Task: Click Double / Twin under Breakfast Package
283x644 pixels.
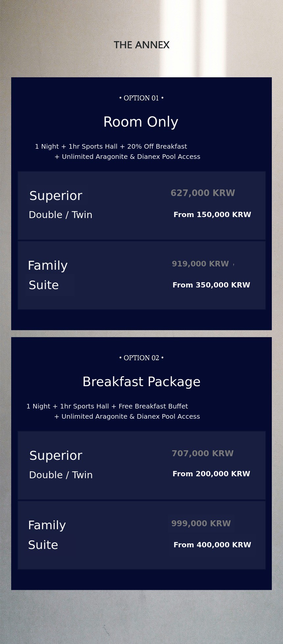Action: (61, 475)
